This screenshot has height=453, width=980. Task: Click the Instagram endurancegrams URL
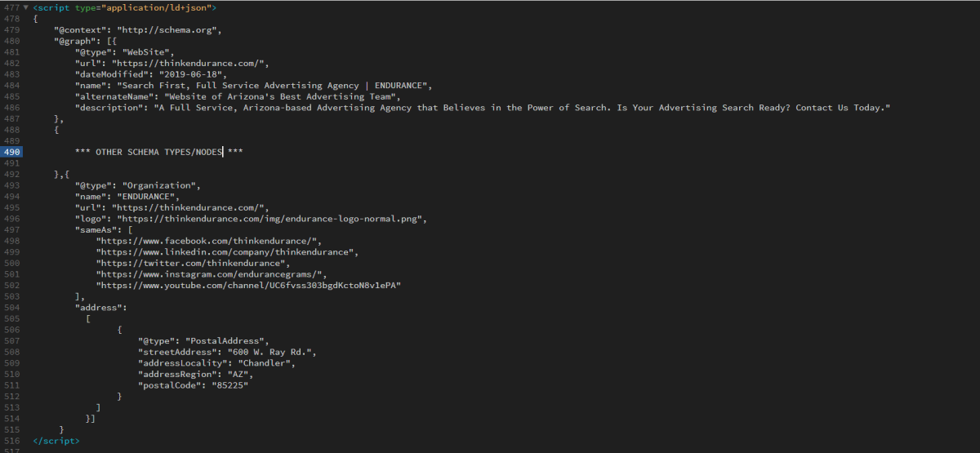[x=212, y=275]
